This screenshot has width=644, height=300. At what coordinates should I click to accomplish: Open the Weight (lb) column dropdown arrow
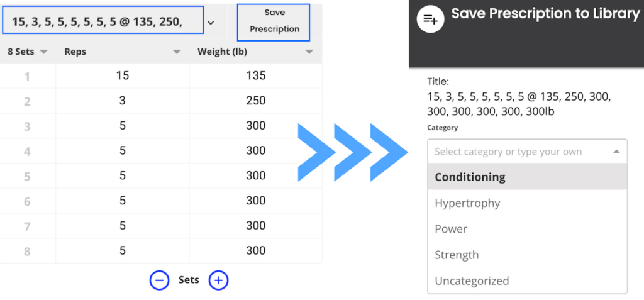(x=309, y=52)
